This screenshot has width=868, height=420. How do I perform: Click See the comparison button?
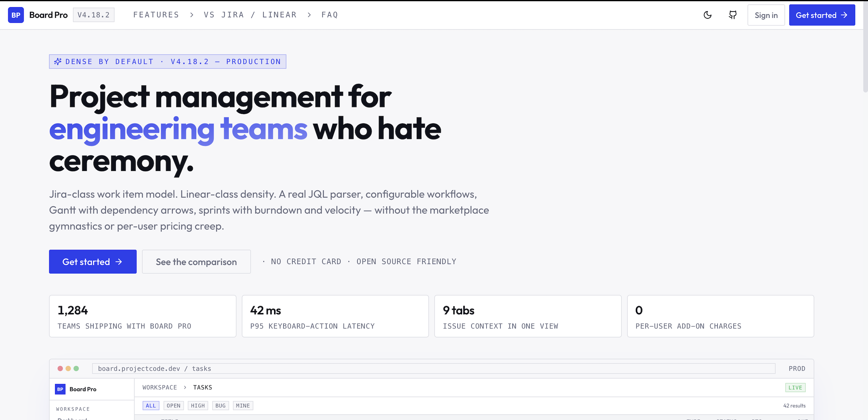tap(196, 262)
